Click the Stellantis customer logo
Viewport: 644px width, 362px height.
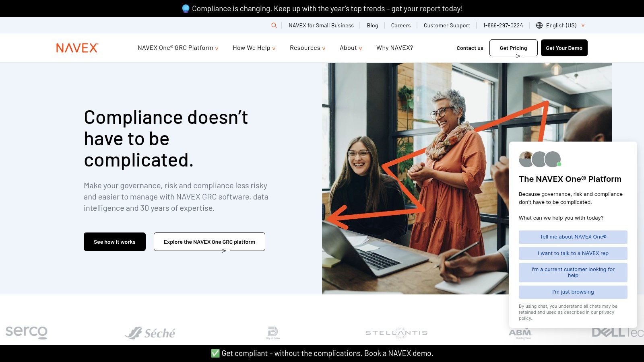click(396, 333)
